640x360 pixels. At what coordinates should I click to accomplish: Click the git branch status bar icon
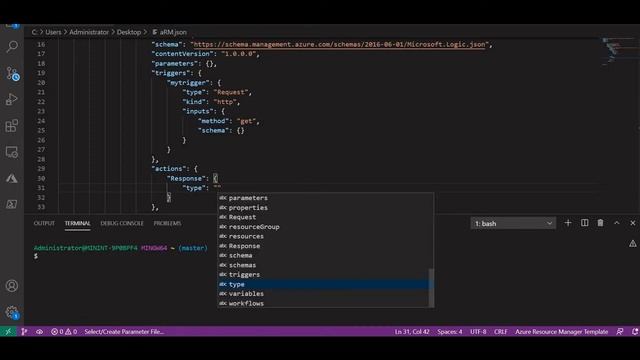pos(24,331)
